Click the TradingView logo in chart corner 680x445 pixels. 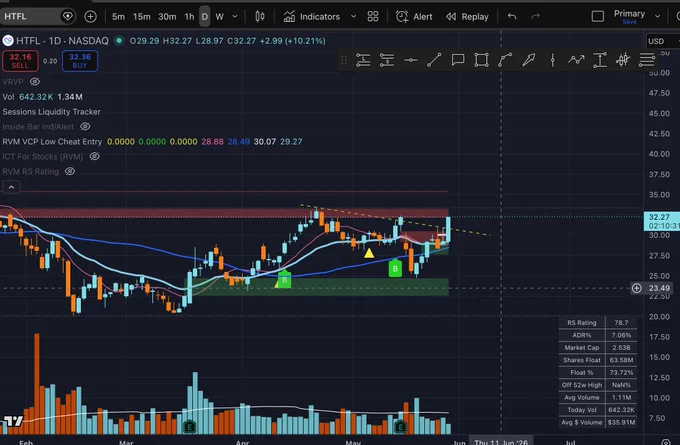[x=13, y=421]
